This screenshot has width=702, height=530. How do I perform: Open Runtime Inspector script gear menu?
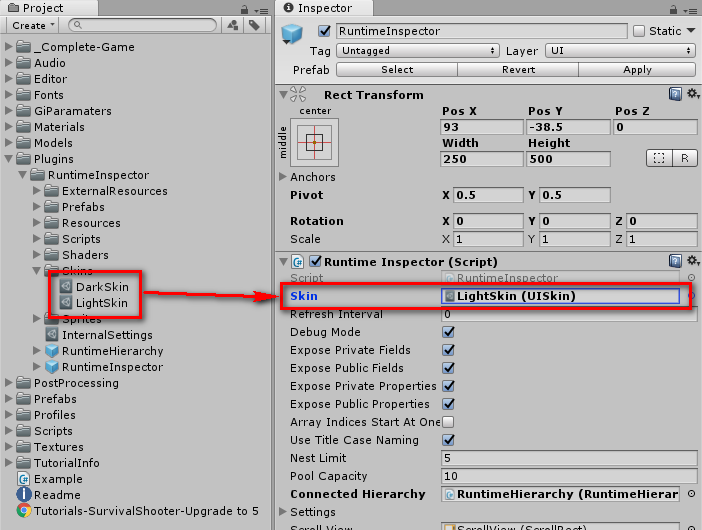693,261
